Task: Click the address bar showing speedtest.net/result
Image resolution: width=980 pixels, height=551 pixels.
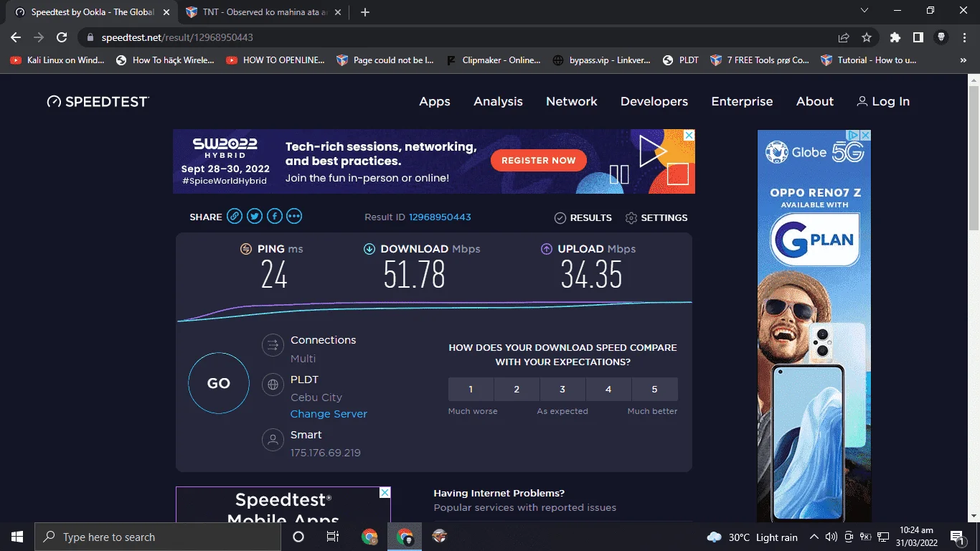Action: tap(459, 37)
